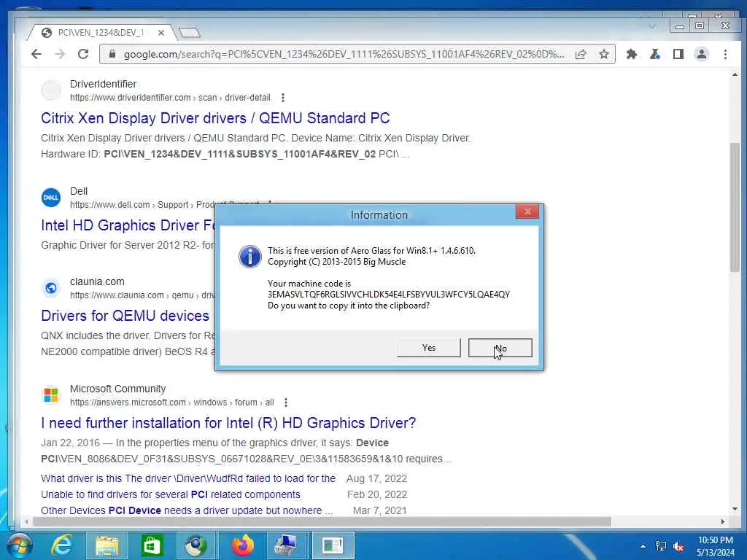Click No in the Information dialog
Viewport: 747px width, 560px height.
click(500, 348)
